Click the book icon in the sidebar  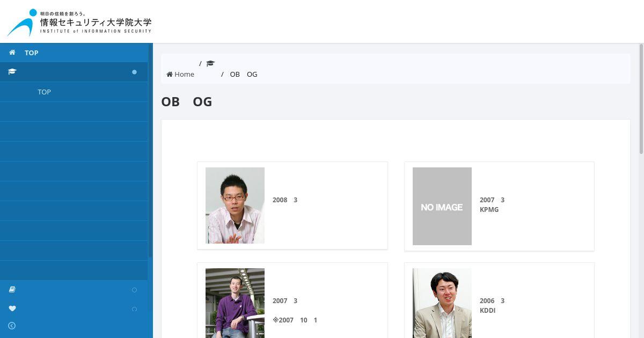click(12, 290)
